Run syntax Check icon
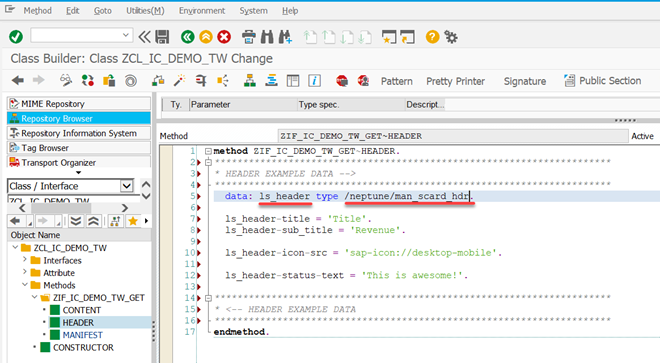 [x=158, y=80]
